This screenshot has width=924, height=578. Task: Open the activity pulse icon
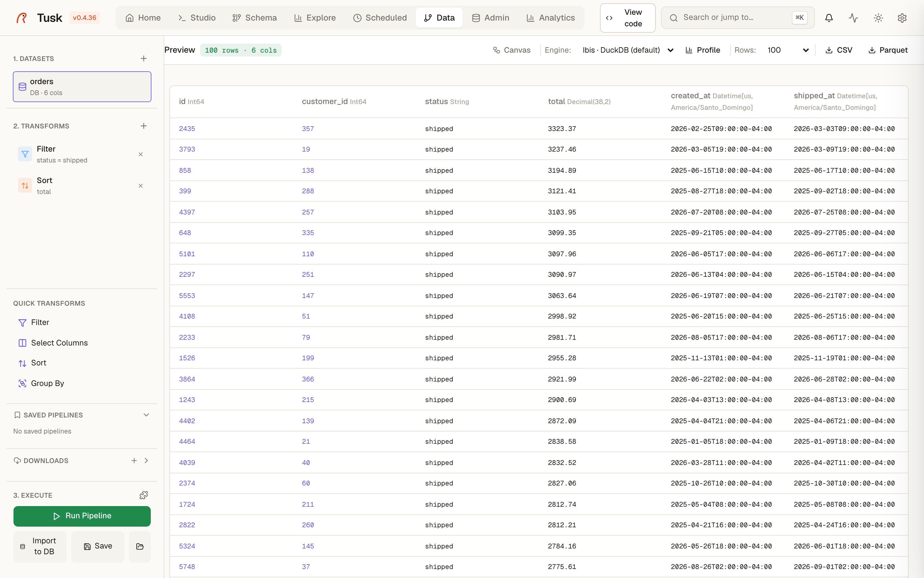coord(853,18)
